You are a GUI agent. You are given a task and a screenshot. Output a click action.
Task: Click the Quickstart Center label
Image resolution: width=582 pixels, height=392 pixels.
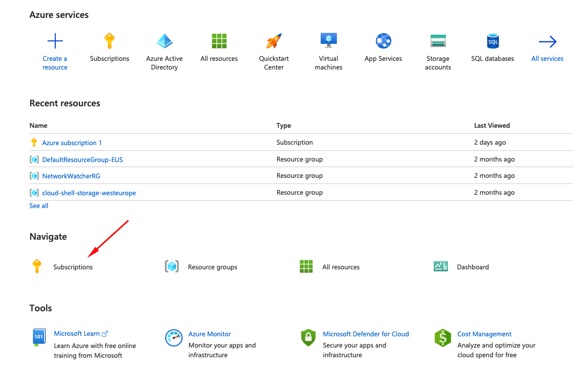pyautogui.click(x=274, y=63)
